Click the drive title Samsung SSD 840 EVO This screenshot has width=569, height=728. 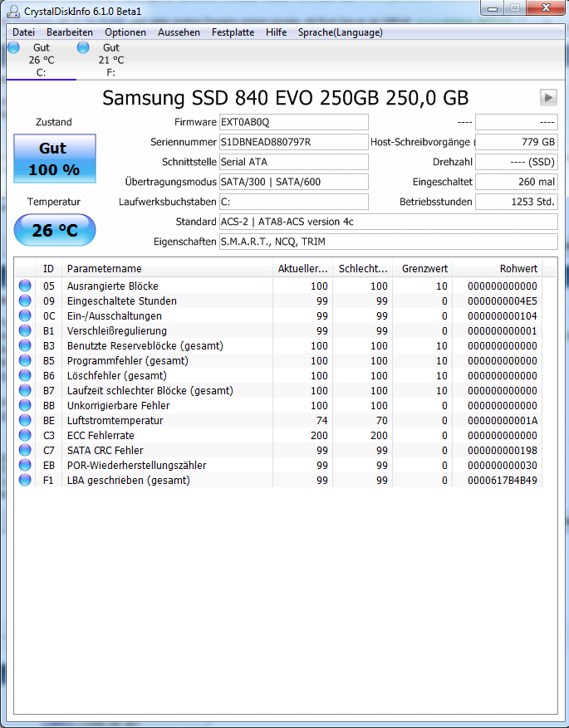point(285,98)
